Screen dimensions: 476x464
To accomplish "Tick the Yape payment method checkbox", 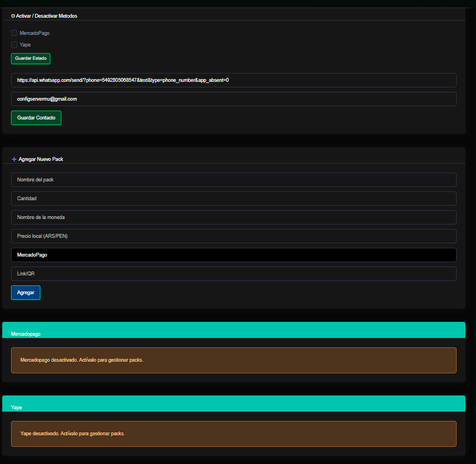I will coord(14,45).
